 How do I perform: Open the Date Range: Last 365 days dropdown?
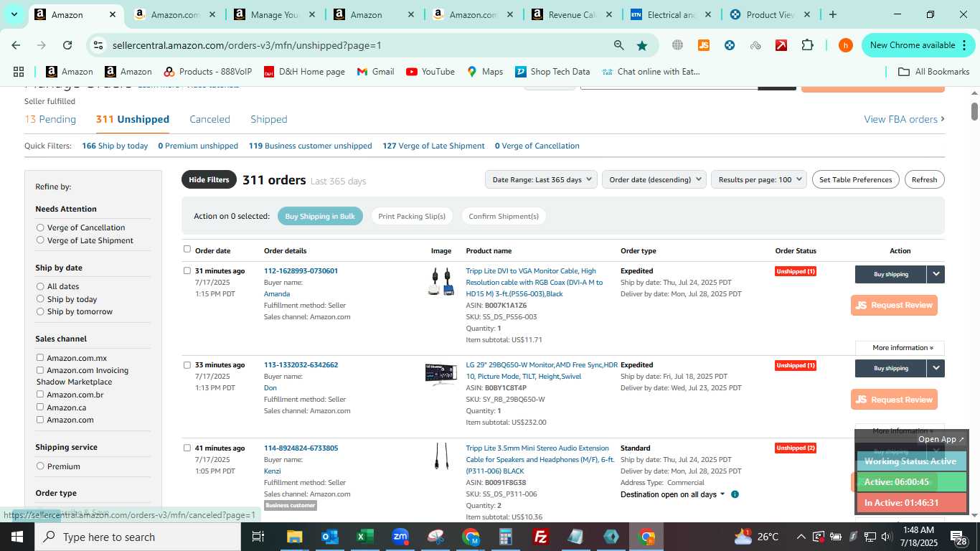point(541,179)
